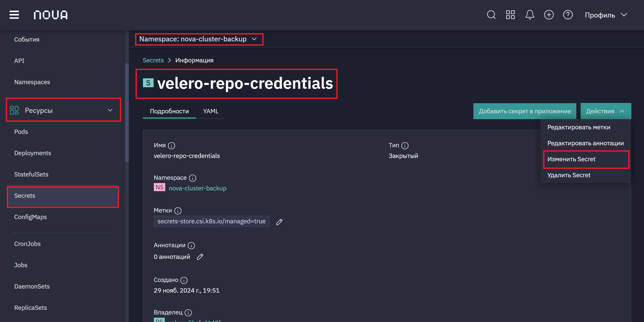Choose Удалить Secret menu item
This screenshot has height=322, width=644.
tap(585, 175)
